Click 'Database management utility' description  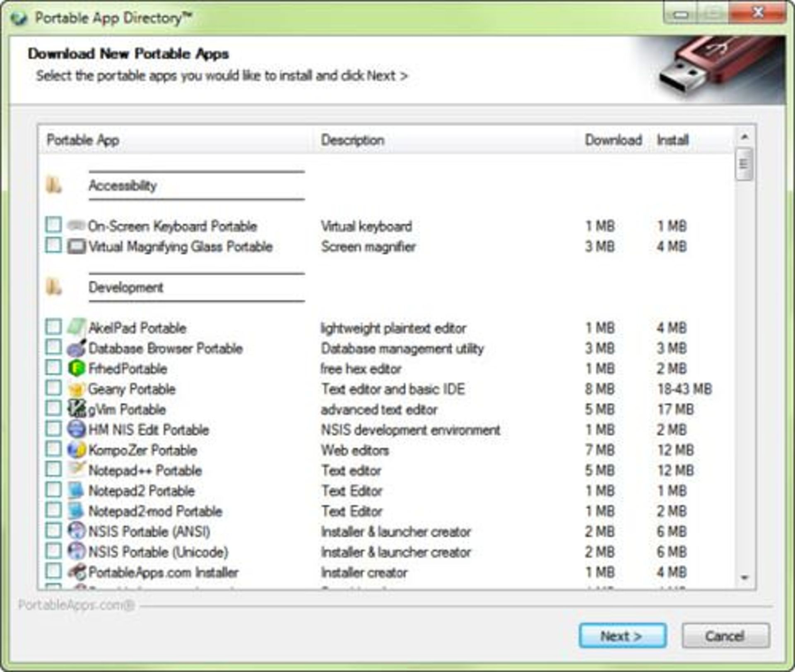coord(402,348)
